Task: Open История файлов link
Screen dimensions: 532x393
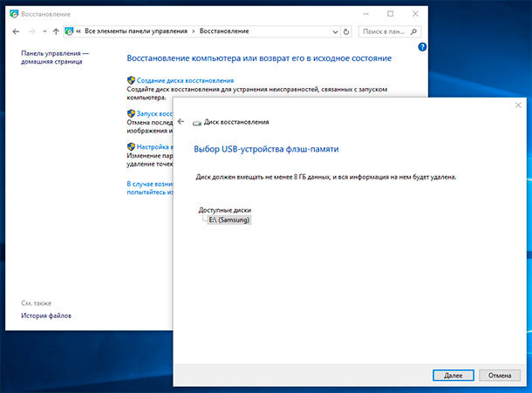Action: [x=46, y=315]
